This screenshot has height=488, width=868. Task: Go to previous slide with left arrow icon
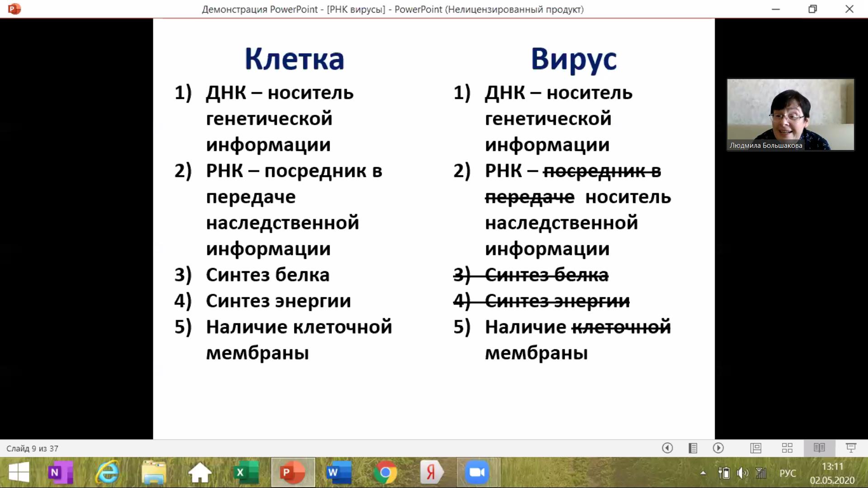(x=667, y=448)
